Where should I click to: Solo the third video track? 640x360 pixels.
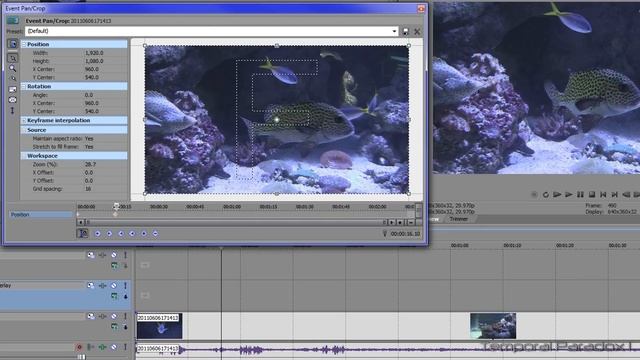pos(125,316)
